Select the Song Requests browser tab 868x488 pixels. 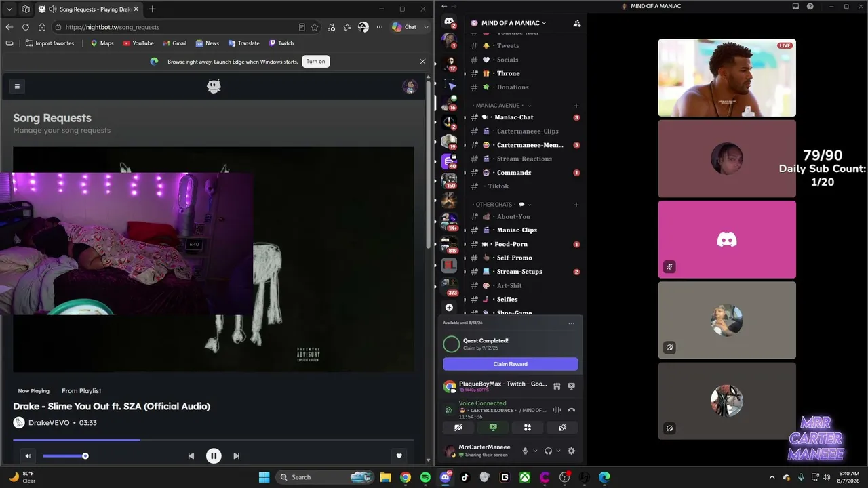tap(88, 9)
